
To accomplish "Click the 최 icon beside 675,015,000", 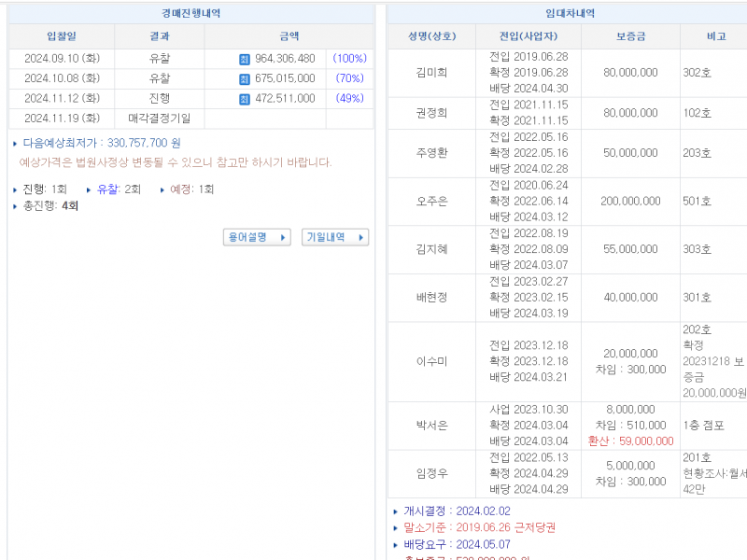I will click(x=243, y=78).
